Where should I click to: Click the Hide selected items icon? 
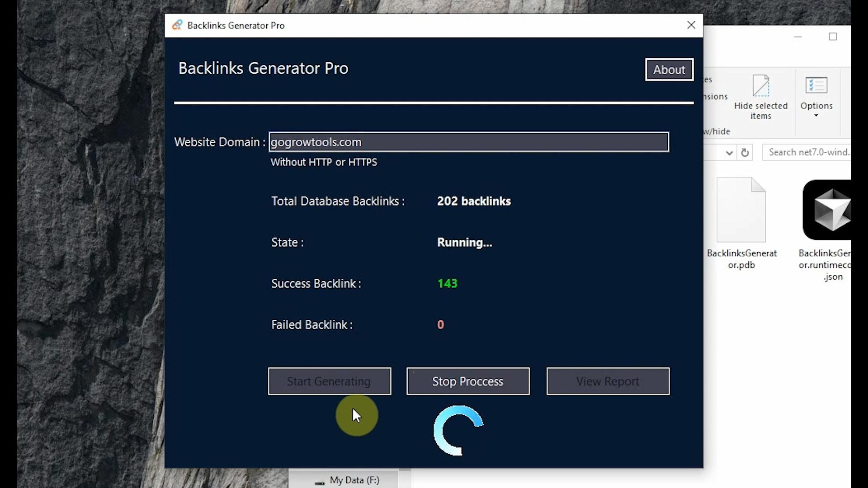pos(761,86)
